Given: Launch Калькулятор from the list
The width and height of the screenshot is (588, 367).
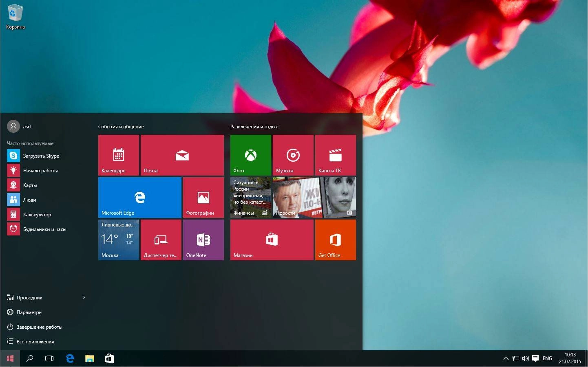Looking at the screenshot, I should tap(47, 215).
